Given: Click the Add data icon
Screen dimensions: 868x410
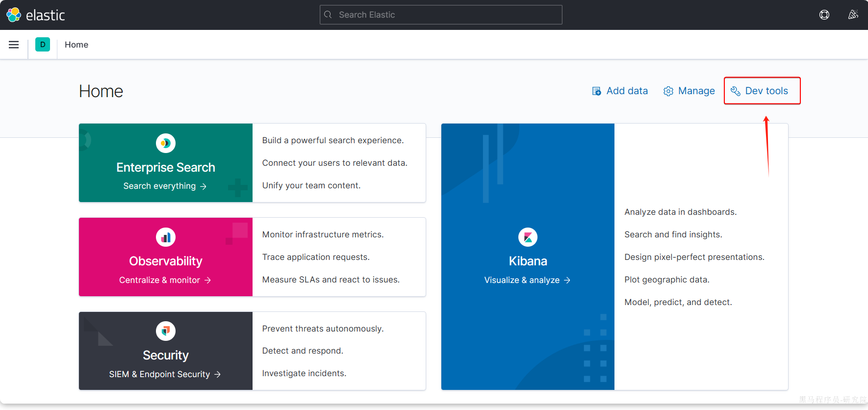Looking at the screenshot, I should (x=596, y=91).
